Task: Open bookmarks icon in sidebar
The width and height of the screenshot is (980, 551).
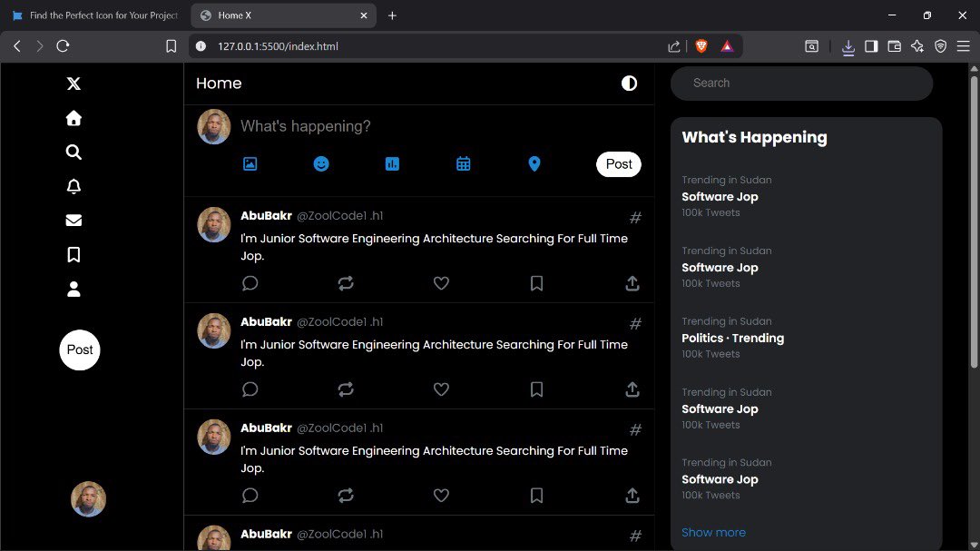Action: click(73, 254)
